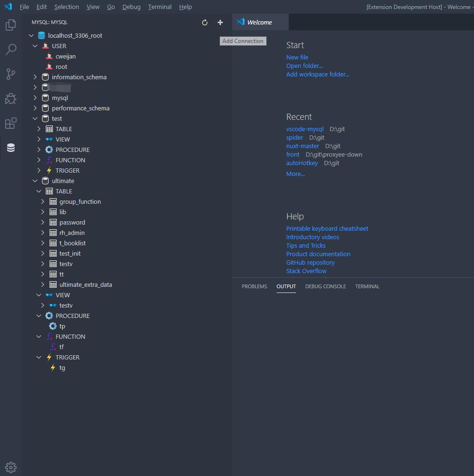This screenshot has width=474, height=476.
Task: Expand the TABLE node under test
Action: click(x=39, y=129)
